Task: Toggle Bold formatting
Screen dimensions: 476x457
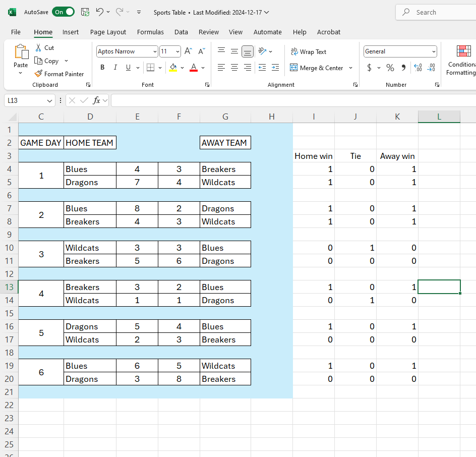Action: click(x=102, y=68)
